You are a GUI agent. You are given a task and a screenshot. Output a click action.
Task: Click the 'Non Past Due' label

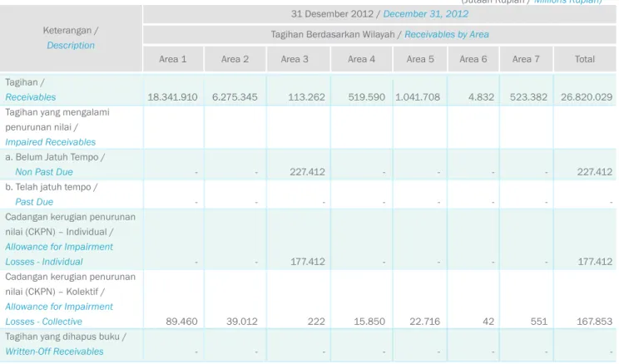point(44,172)
